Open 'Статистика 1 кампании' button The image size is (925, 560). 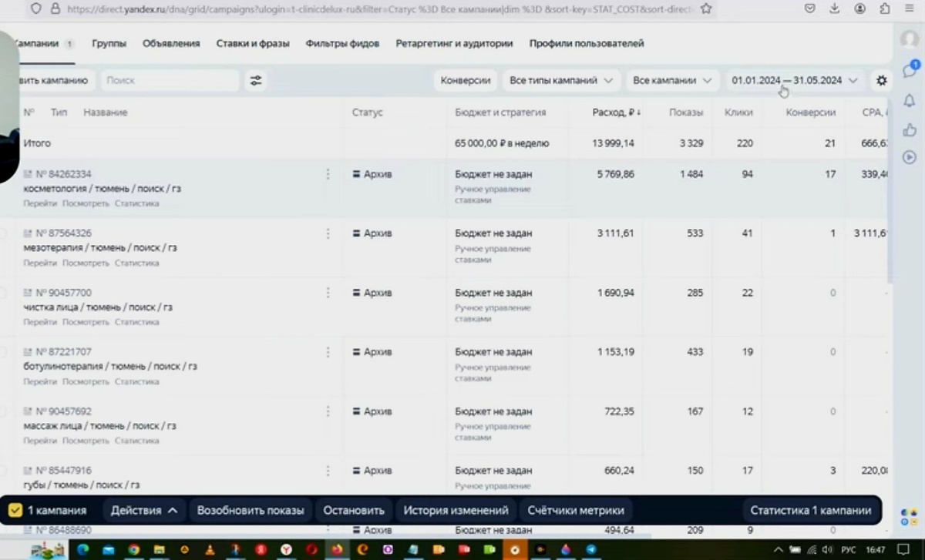(811, 510)
